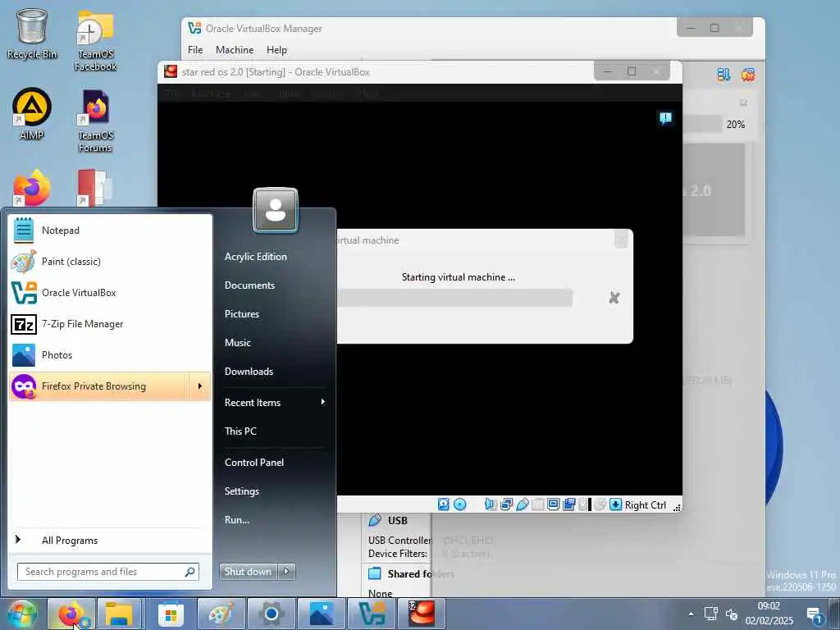Click display settings status icon
The width and height of the screenshot is (840, 630).
553,504
